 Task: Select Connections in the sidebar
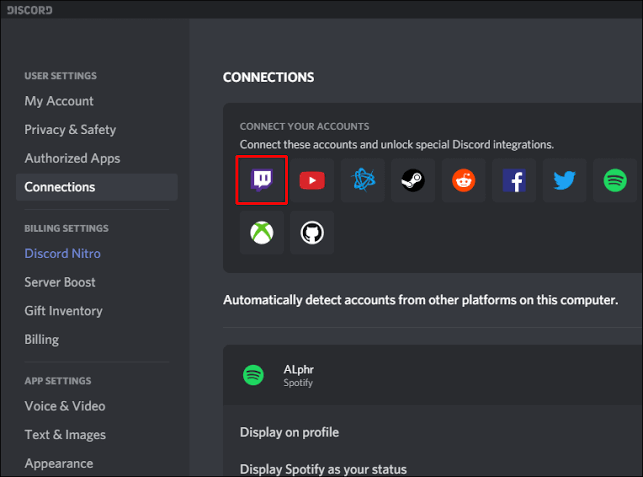[60, 187]
